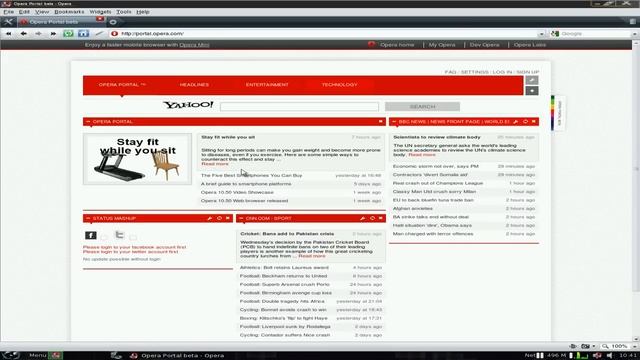640x360 pixels.
Task: Tick the checkbox next to Twitter icon
Action: (x=133, y=237)
